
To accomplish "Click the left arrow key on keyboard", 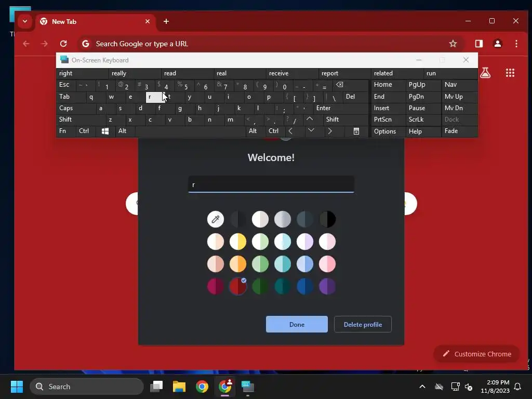I will click(291, 131).
